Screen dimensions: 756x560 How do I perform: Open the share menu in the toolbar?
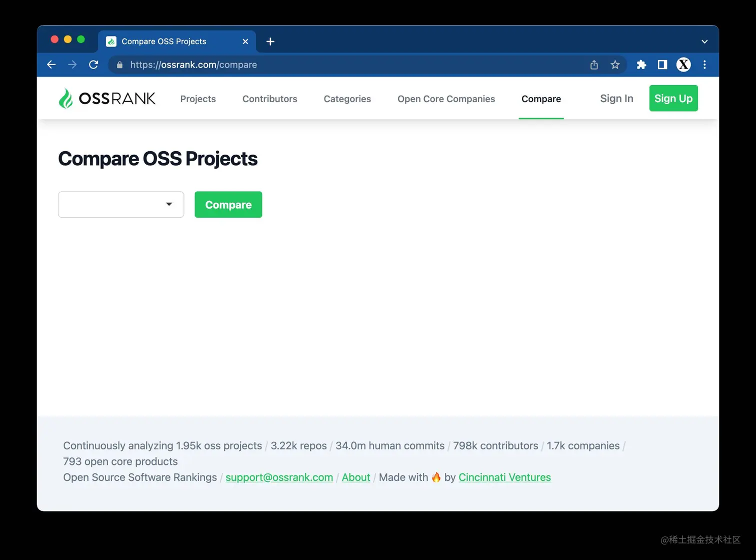[593, 65]
